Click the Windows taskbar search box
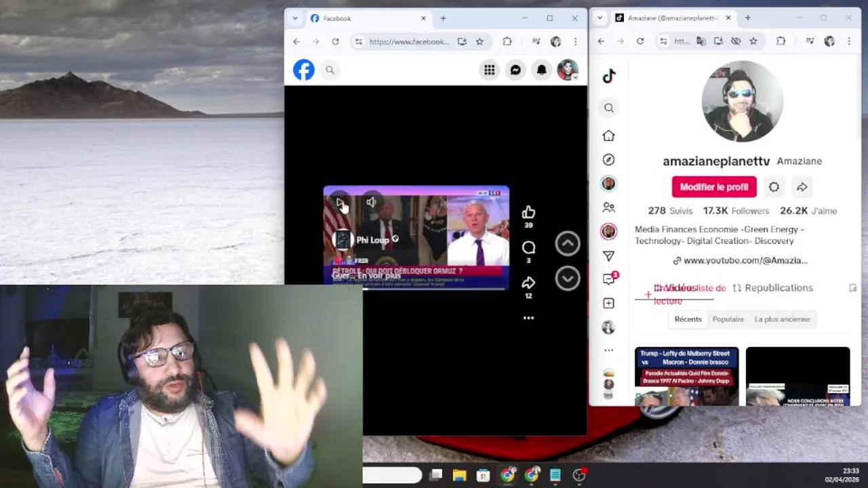Screen dimensions: 868x488 [392, 475]
